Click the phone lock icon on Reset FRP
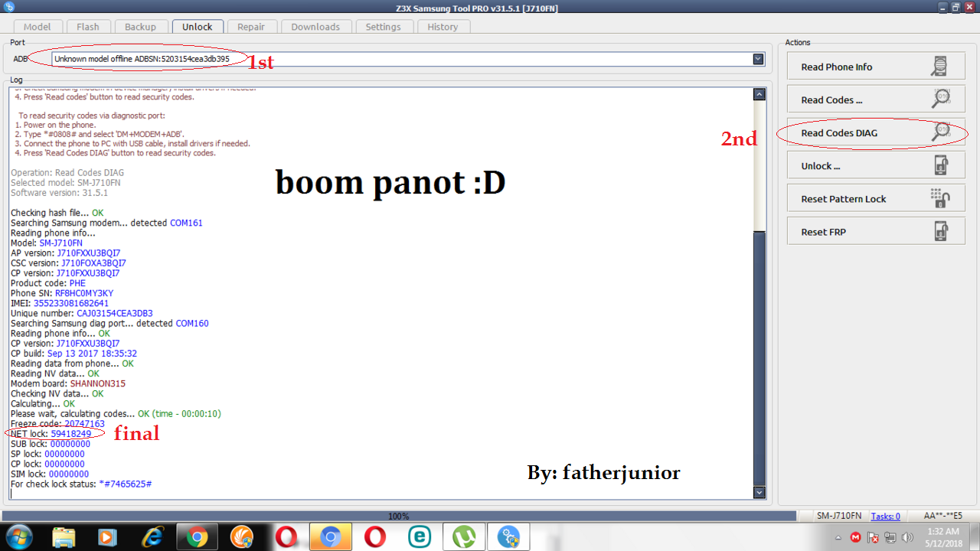This screenshot has width=980, height=551. [x=941, y=231]
